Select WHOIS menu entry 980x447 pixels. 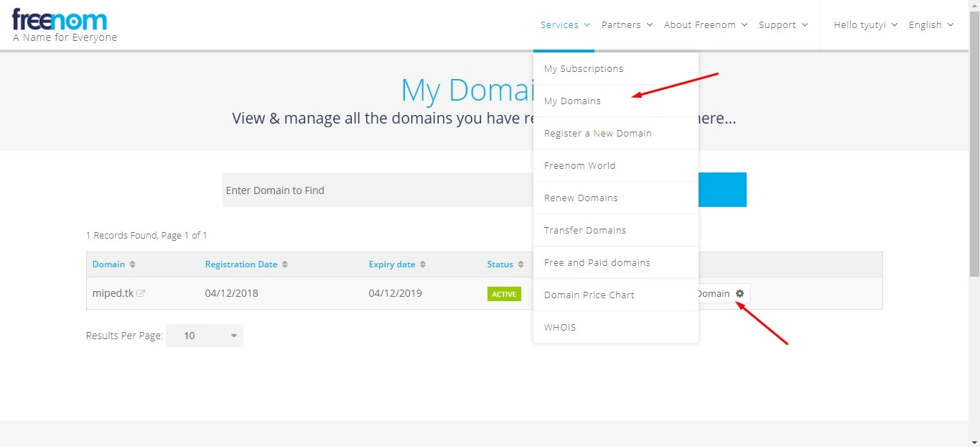click(616, 327)
